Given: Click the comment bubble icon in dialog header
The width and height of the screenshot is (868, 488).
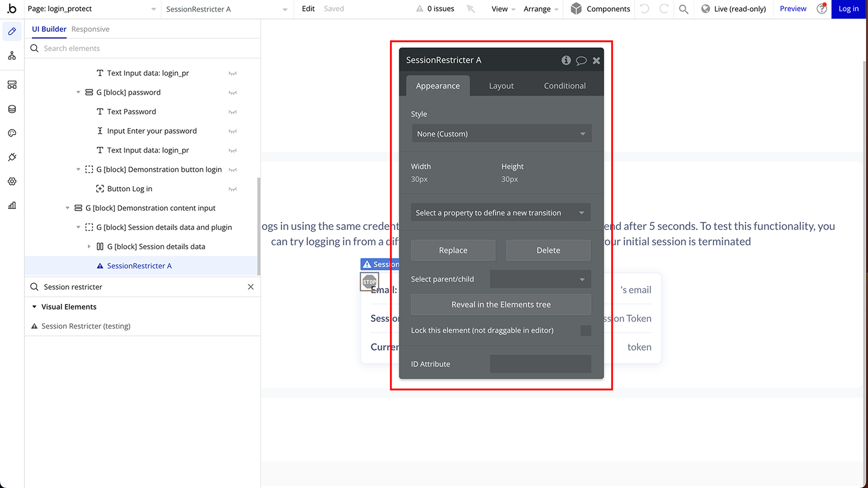Looking at the screenshot, I should coord(581,60).
